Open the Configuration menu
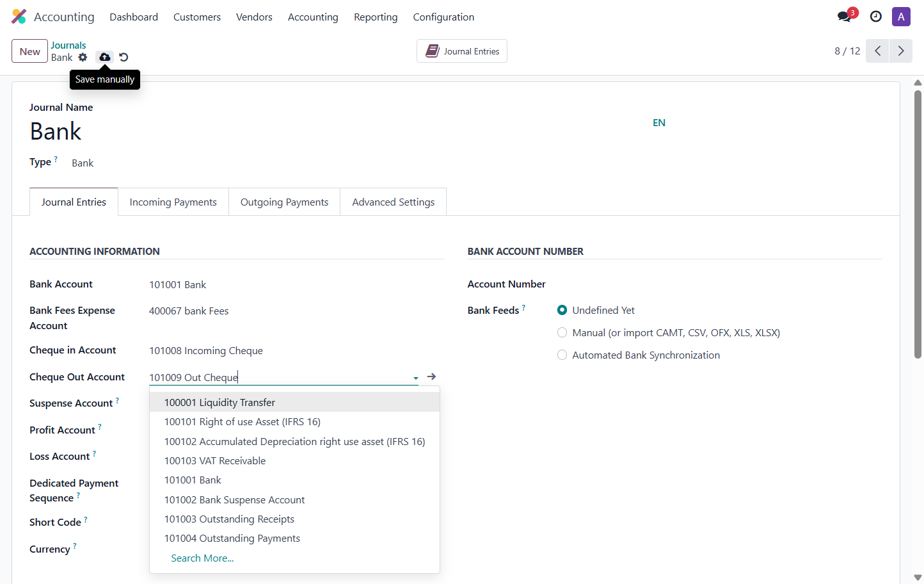Image resolution: width=924 pixels, height=584 pixels. tap(443, 17)
